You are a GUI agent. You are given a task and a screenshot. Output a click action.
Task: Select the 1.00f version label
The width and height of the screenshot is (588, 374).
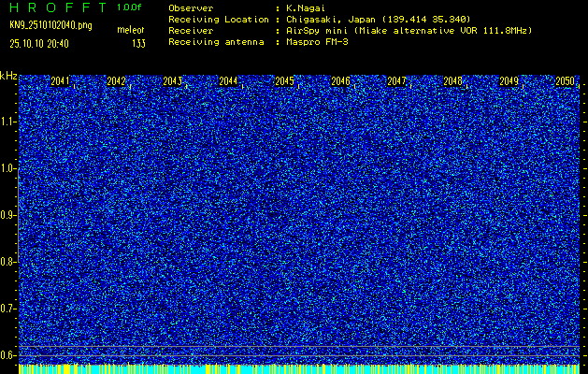click(130, 7)
